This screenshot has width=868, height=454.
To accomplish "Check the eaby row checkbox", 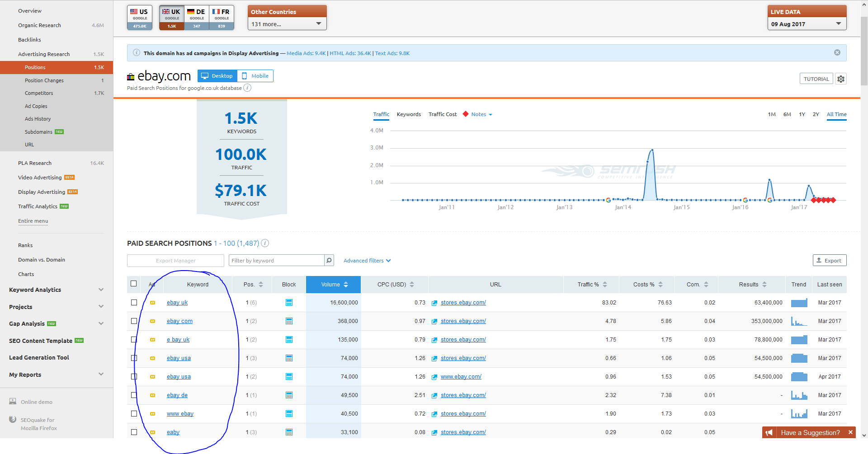I will pos(134,432).
